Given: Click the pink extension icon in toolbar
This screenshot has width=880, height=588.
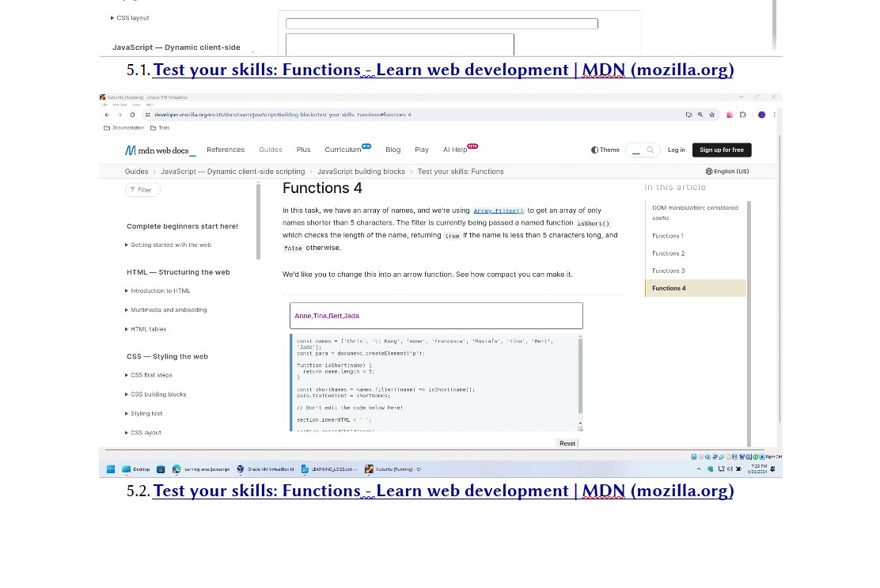Looking at the screenshot, I should (730, 115).
